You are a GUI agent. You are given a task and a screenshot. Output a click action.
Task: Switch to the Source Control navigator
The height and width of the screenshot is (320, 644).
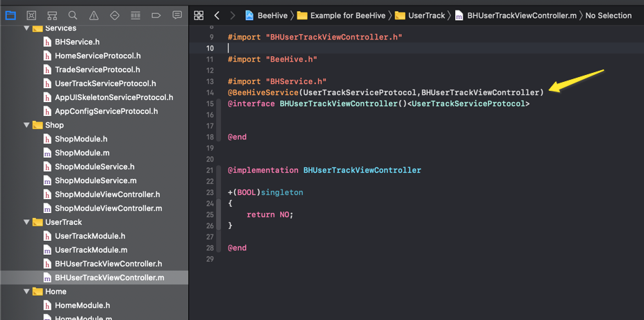[31, 15]
